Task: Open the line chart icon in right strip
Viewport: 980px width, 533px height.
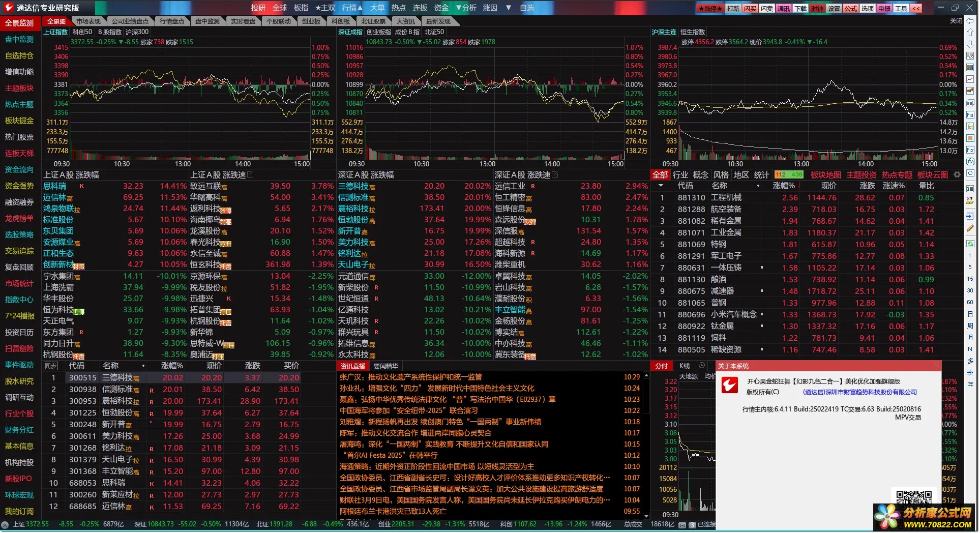Action: pos(970,79)
